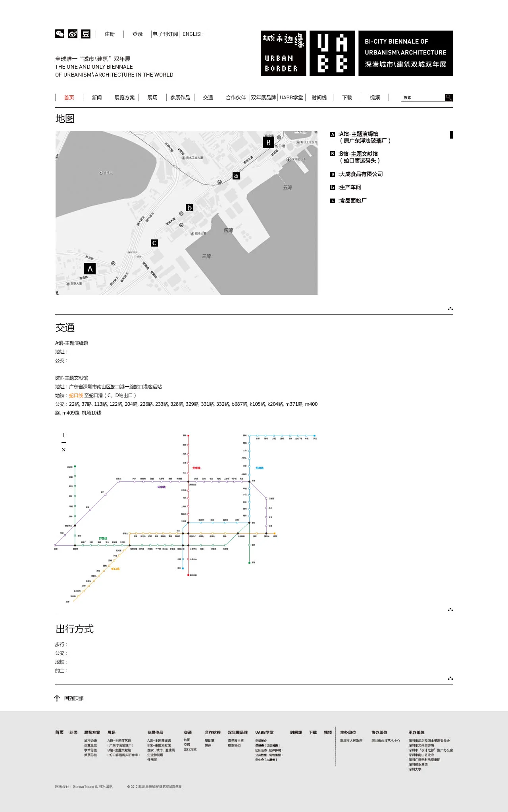Open 电子刊订阅 subscription link
The height and width of the screenshot is (812, 508).
[165, 34]
